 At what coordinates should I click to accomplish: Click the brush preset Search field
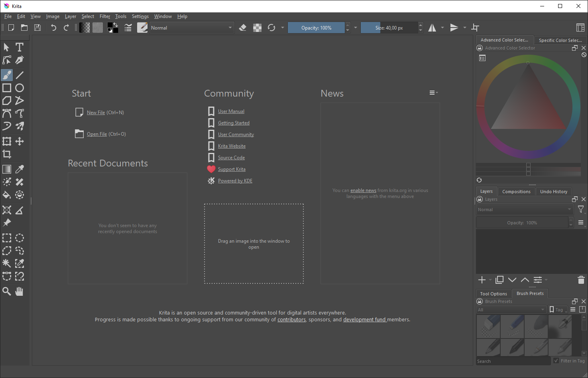coord(513,361)
